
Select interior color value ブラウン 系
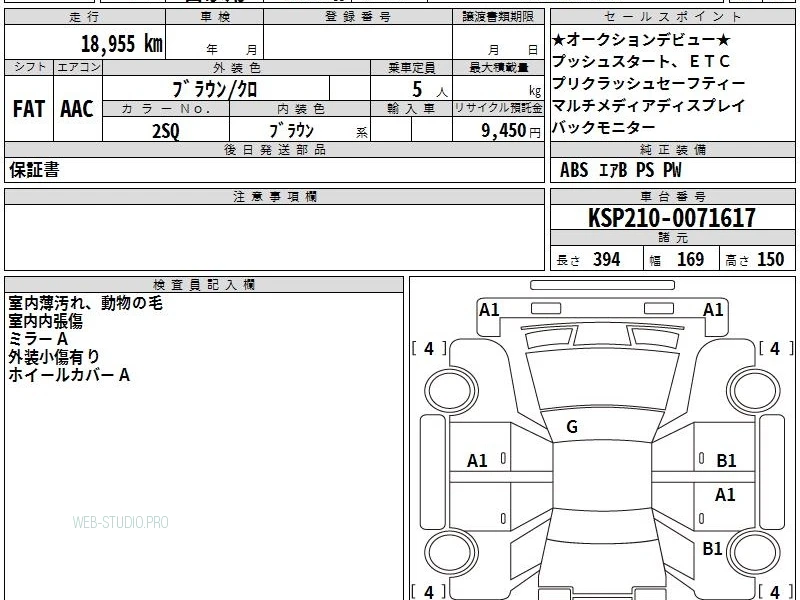click(317, 131)
